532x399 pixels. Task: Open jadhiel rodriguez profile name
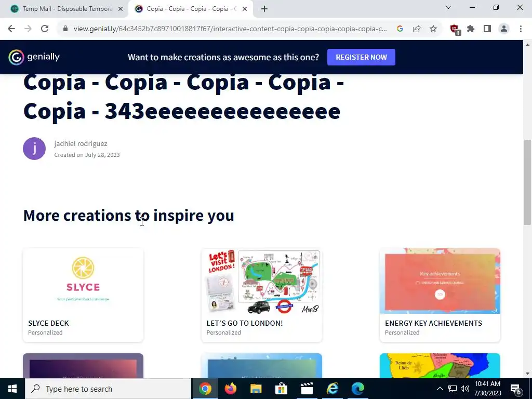[x=81, y=143]
